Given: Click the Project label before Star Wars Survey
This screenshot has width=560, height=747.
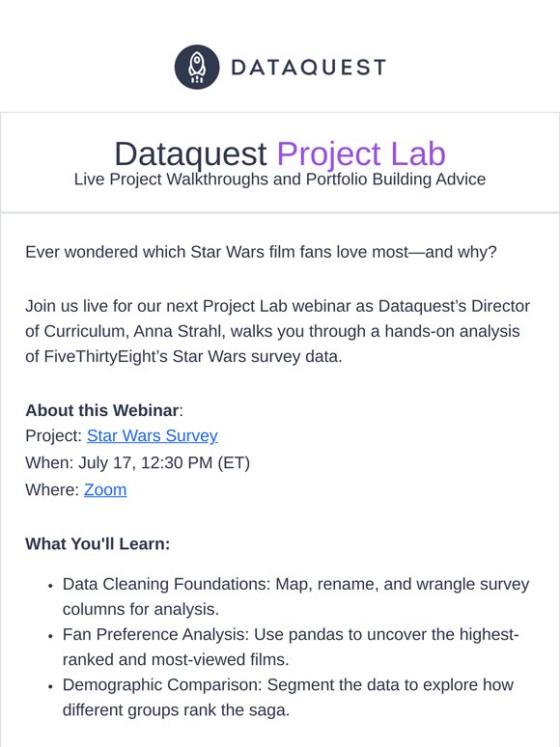Looking at the screenshot, I should point(54,435).
